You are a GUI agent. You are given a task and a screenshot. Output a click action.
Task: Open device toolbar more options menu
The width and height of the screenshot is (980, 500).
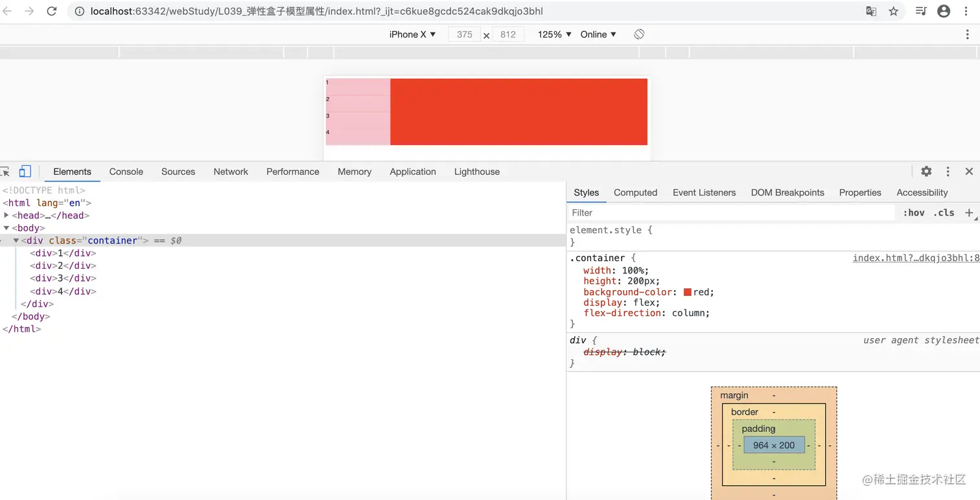pyautogui.click(x=967, y=34)
